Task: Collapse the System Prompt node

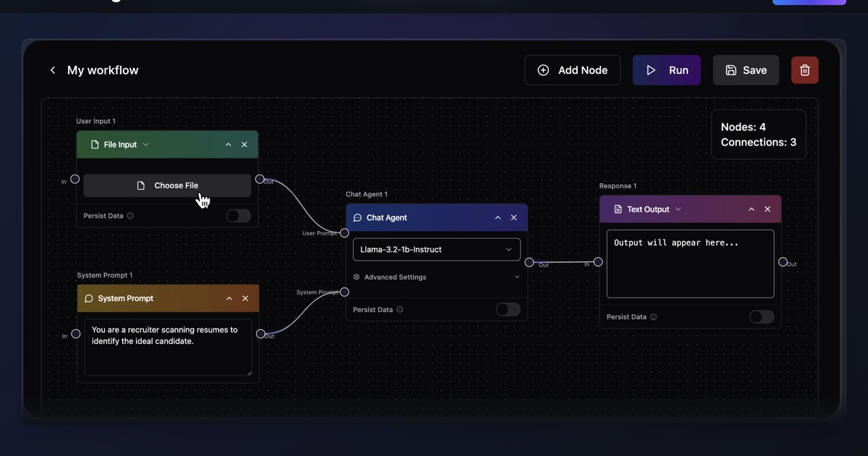Action: (x=229, y=298)
